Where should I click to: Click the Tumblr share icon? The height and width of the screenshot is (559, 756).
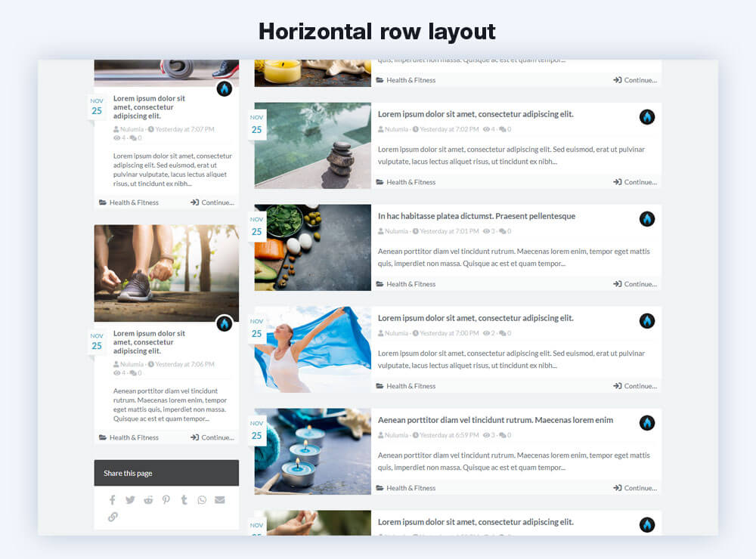pos(184,500)
